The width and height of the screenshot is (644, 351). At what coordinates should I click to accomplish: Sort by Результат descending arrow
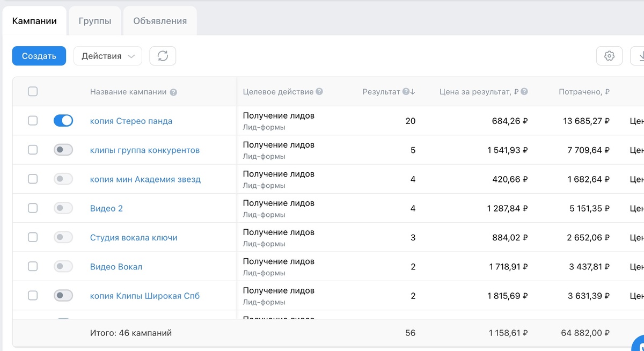(x=413, y=92)
